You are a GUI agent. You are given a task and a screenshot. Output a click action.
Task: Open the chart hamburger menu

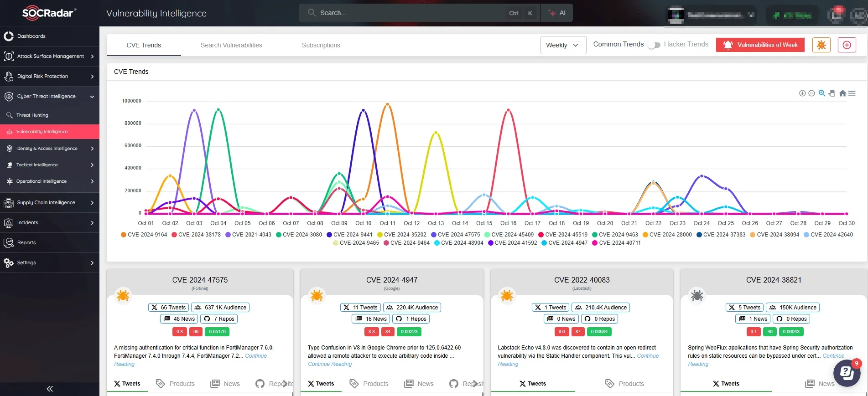point(852,93)
